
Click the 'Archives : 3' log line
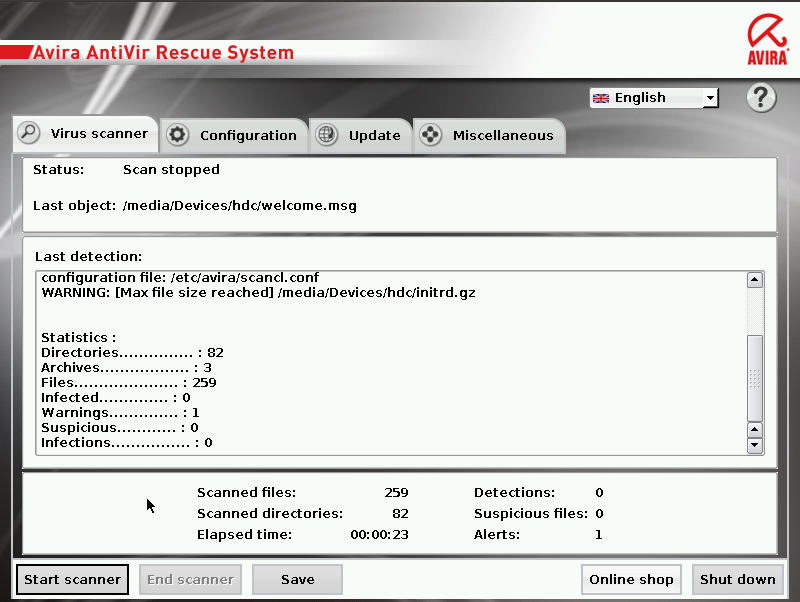126,367
